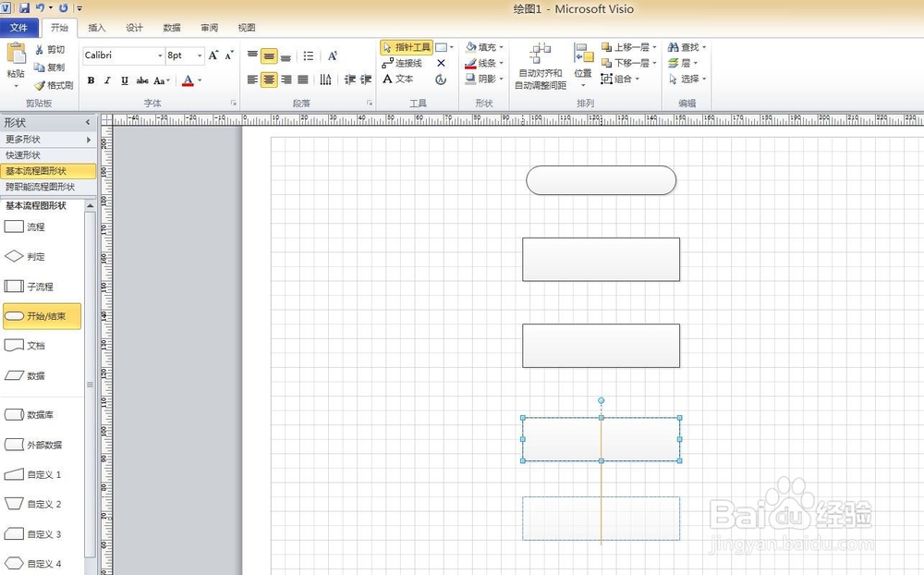
Task: Click the Redo icon in title bar
Action: click(x=64, y=8)
